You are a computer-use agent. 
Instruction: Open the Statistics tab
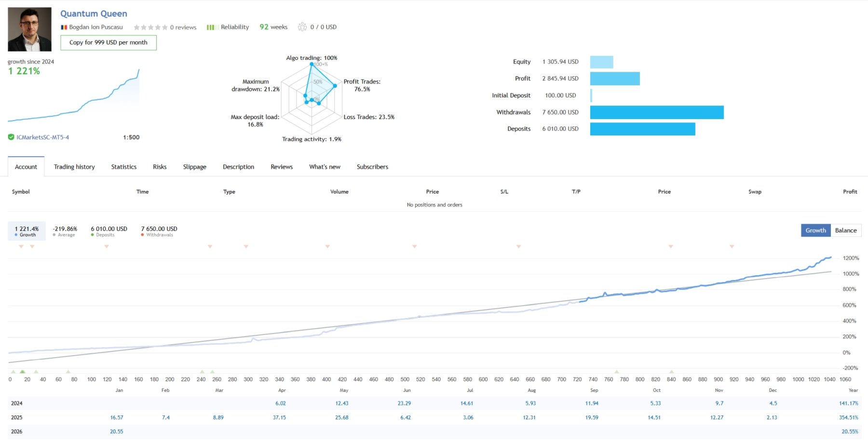[124, 167]
